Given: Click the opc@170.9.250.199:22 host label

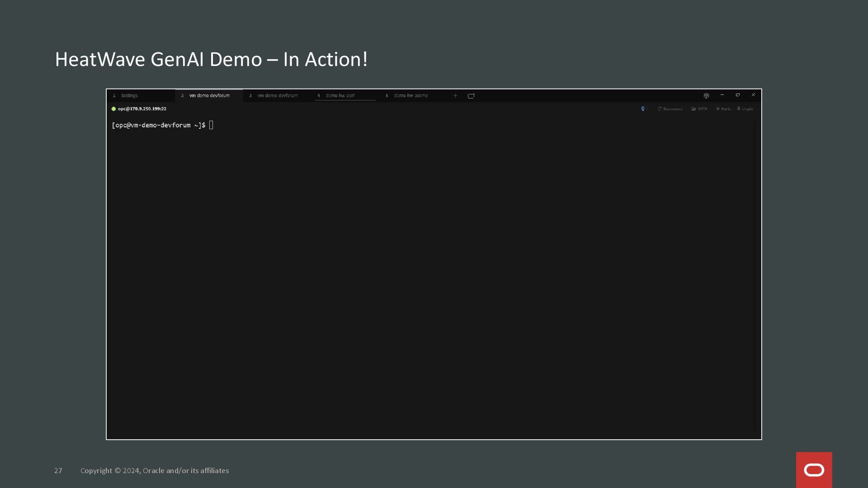Looking at the screenshot, I should click(x=142, y=109).
